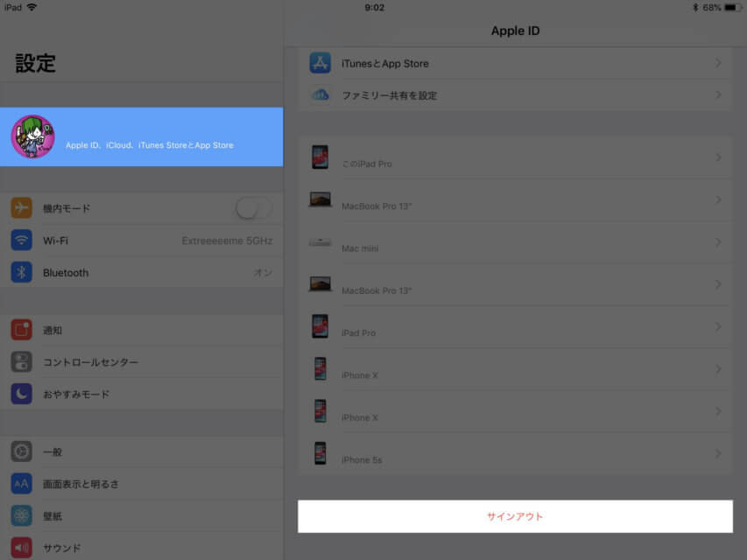Open Bluetooth settings icon

click(21, 272)
